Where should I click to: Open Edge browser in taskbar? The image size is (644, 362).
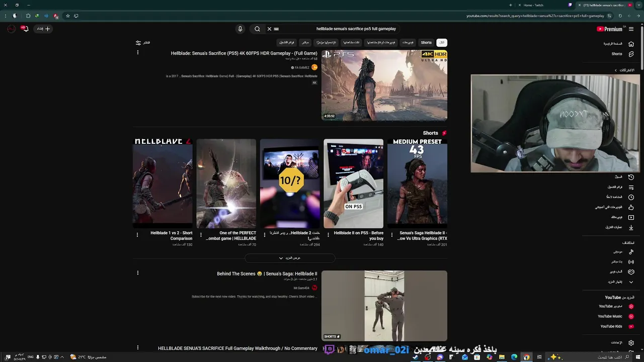pyautogui.click(x=514, y=357)
